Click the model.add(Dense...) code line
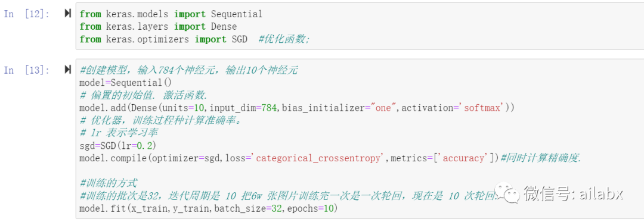Image resolution: width=644 pixels, height=222 pixels. 297,108
